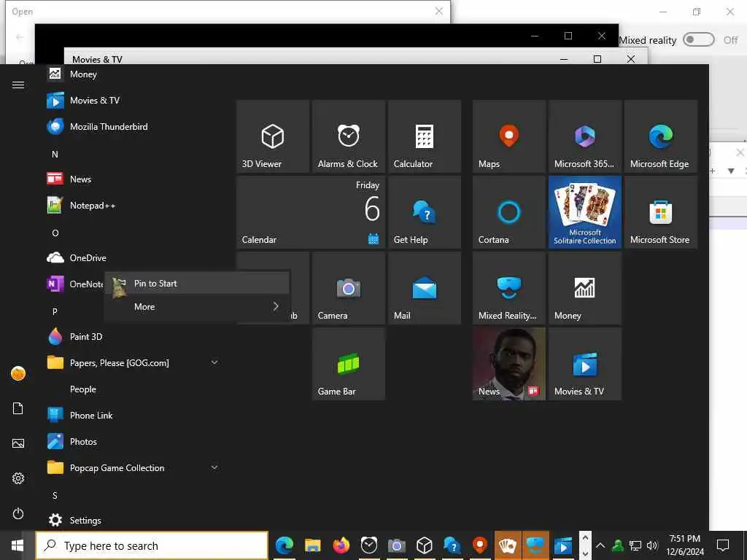Viewport: 747px width, 560px height.
Task: Expand the Start menu hamburger navigation
Action: (18, 85)
